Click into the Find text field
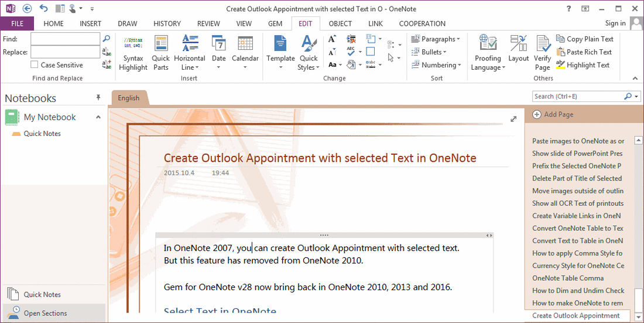The height and width of the screenshot is (323, 644). pyautogui.click(x=66, y=39)
